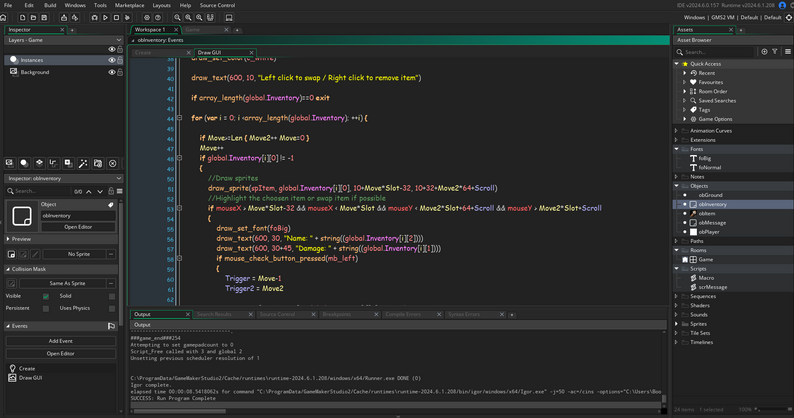The image size is (794, 418).
Task: Open the Events flag icon in Inspector
Action: [x=111, y=326]
